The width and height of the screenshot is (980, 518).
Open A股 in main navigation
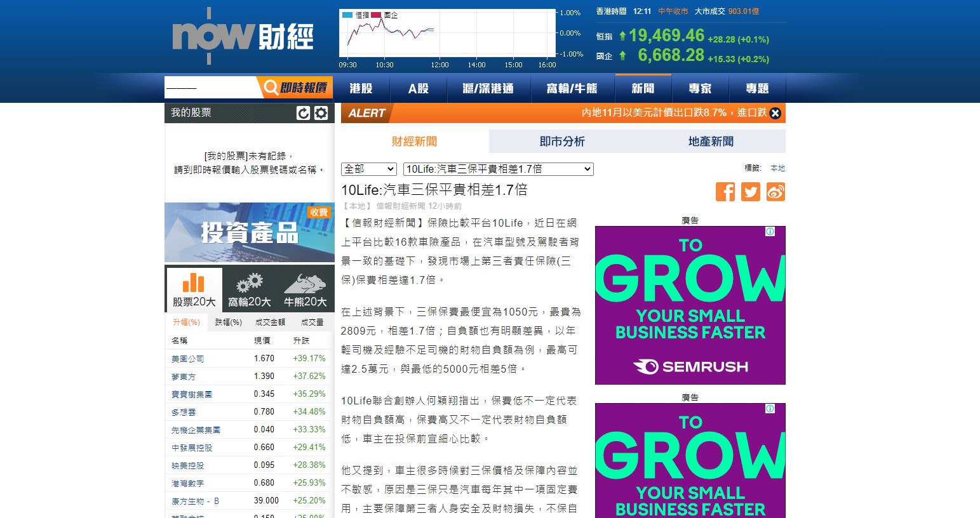point(419,88)
